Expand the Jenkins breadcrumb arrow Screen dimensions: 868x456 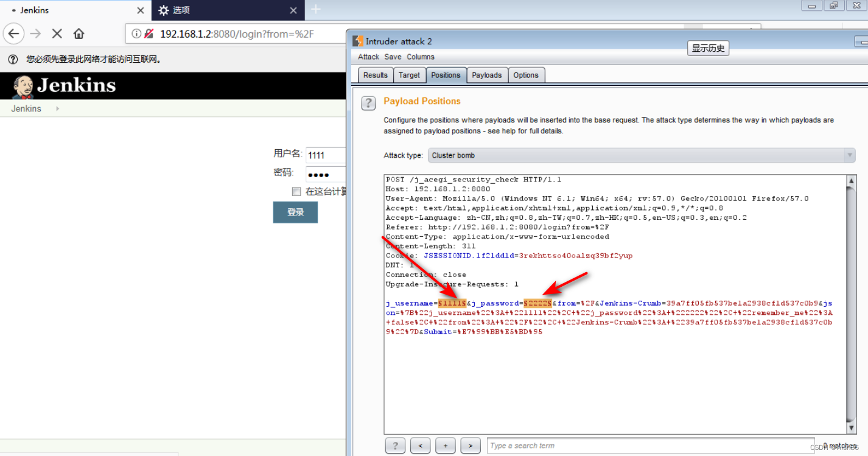click(58, 108)
